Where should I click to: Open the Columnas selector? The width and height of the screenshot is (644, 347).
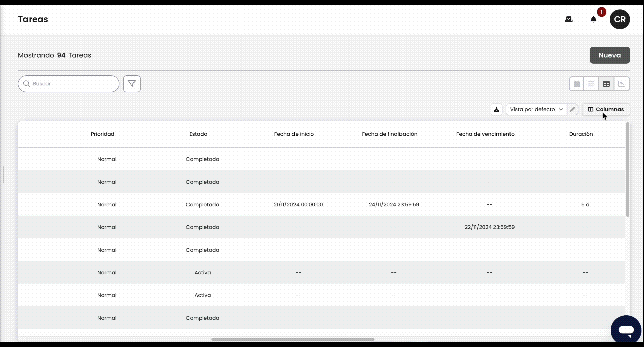pos(606,110)
